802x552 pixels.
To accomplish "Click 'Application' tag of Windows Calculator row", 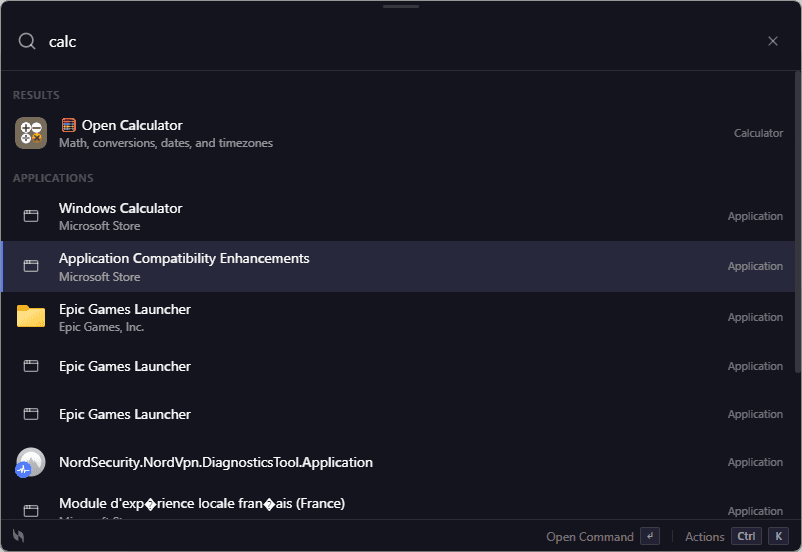I will [755, 216].
